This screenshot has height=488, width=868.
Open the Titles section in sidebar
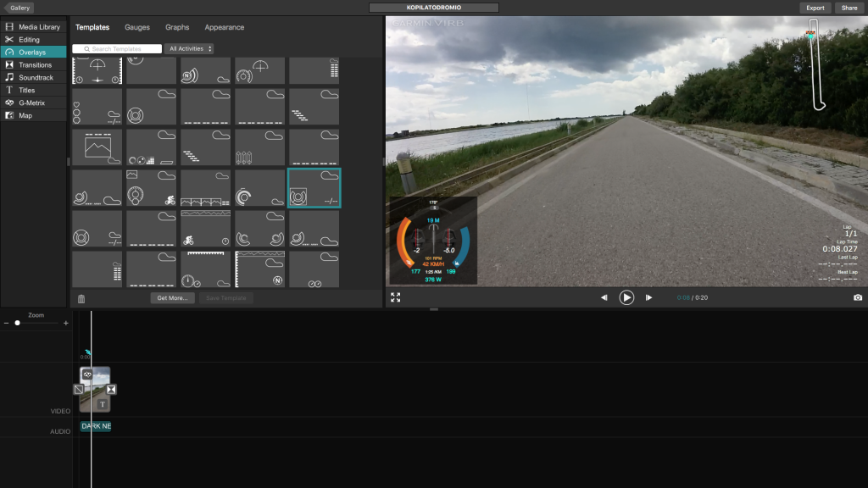[33, 90]
